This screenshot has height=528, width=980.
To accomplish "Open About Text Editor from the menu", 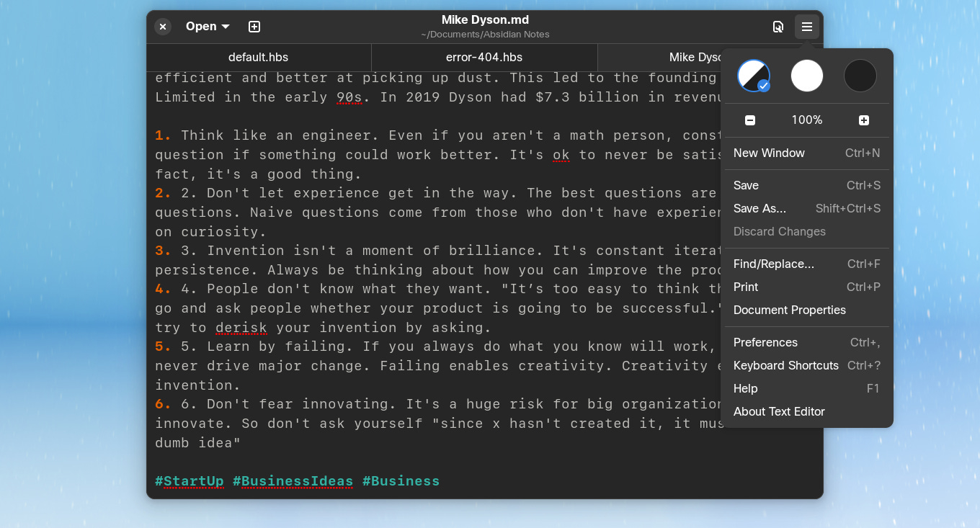I will (x=807, y=411).
